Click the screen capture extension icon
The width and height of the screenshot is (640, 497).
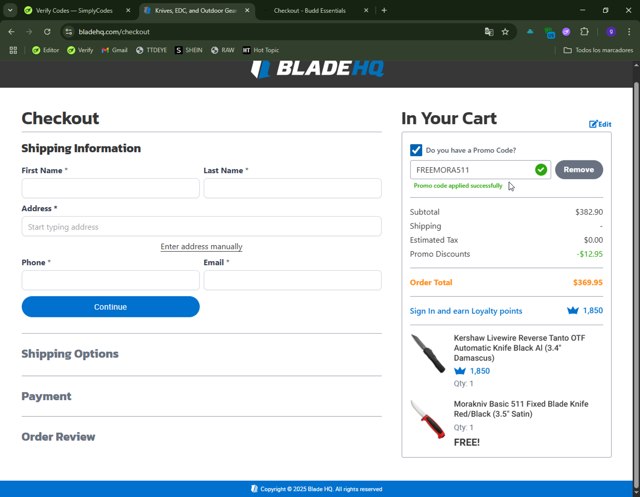click(549, 32)
